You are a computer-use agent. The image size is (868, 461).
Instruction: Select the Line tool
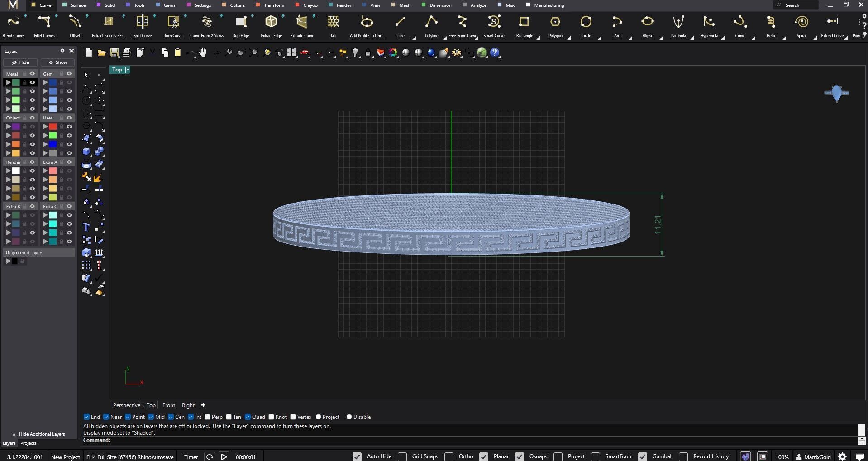coord(401,26)
